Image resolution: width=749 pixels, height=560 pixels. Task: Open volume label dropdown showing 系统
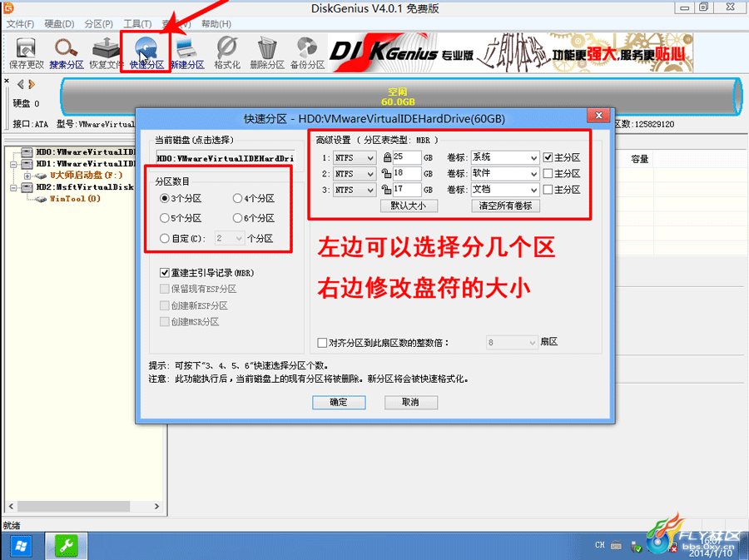505,157
